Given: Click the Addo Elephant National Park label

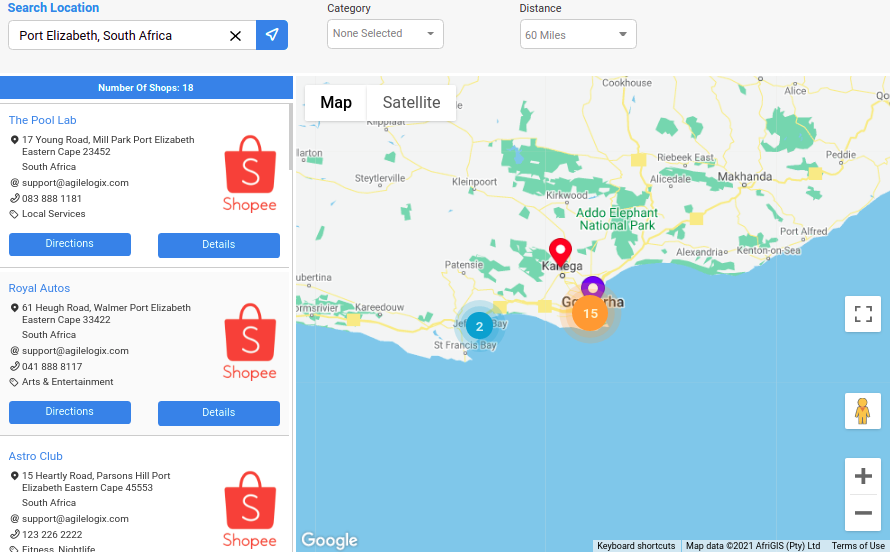Looking at the screenshot, I should [x=617, y=219].
